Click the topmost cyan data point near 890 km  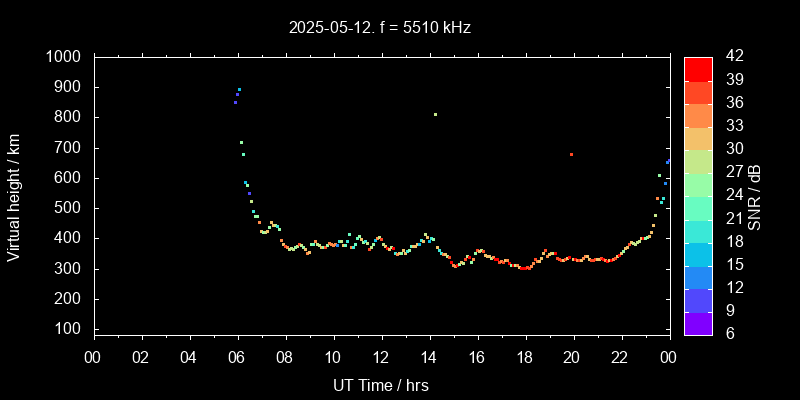(x=239, y=90)
